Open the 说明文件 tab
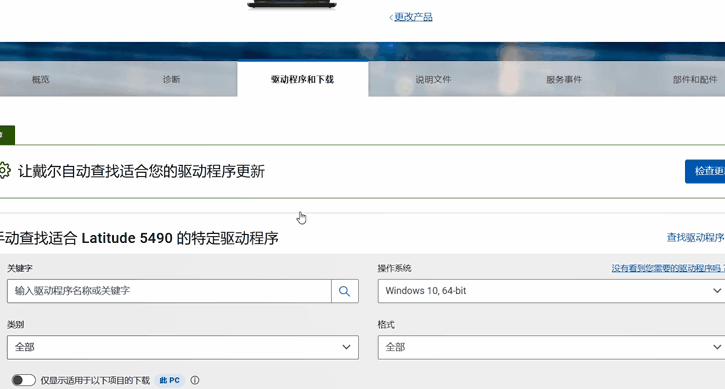 point(433,80)
